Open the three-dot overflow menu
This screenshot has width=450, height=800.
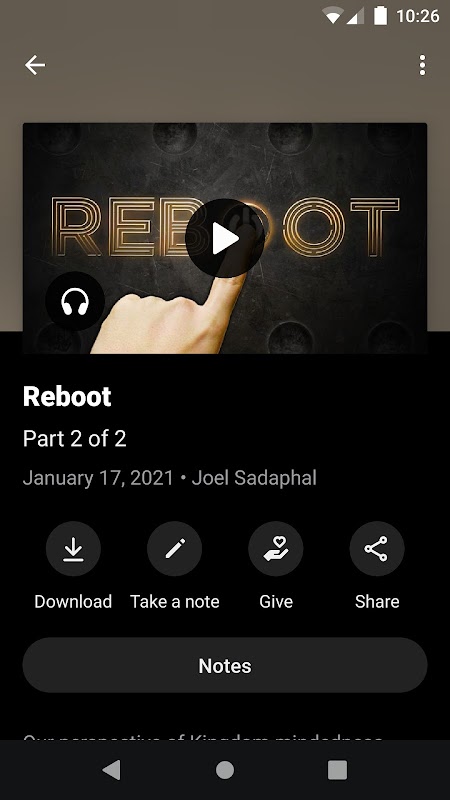coord(422,65)
